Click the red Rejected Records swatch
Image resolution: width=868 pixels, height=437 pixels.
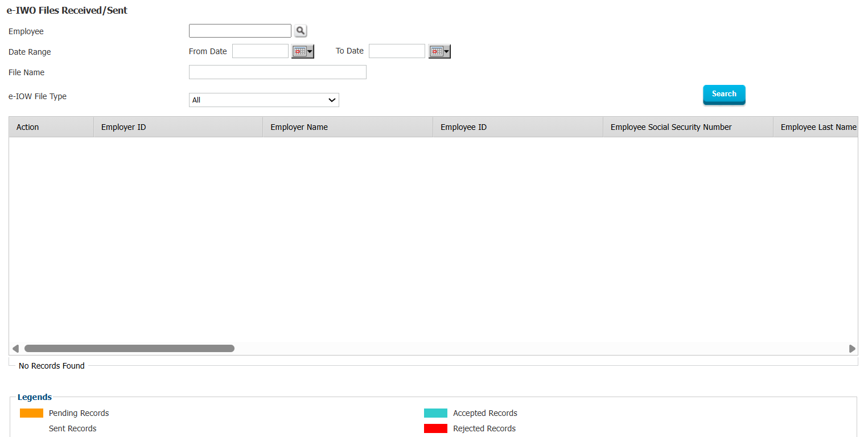pos(435,428)
